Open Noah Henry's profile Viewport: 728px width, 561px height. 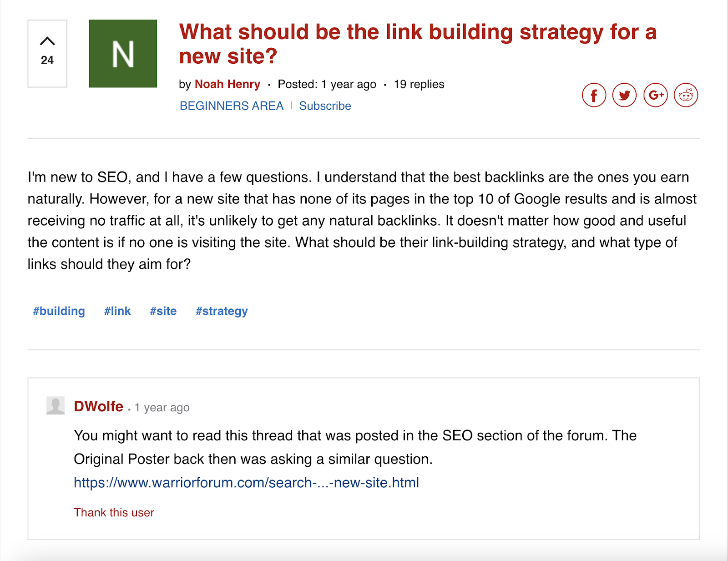227,84
